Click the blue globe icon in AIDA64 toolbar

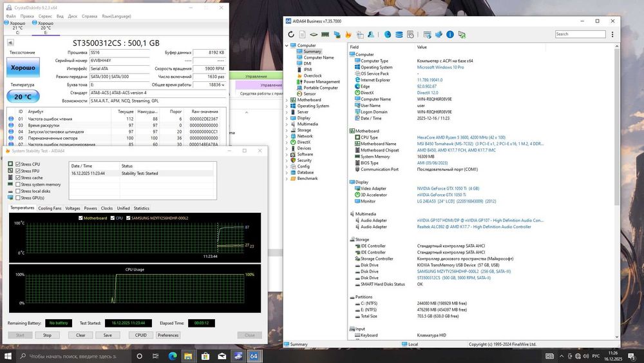[x=387, y=35]
